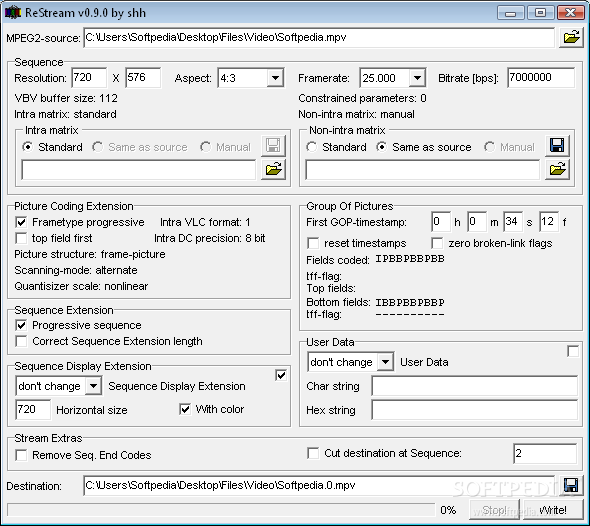Click Intra DC precision: 8 bit text
Image resolution: width=590 pixels, height=526 pixels.
pos(210,238)
